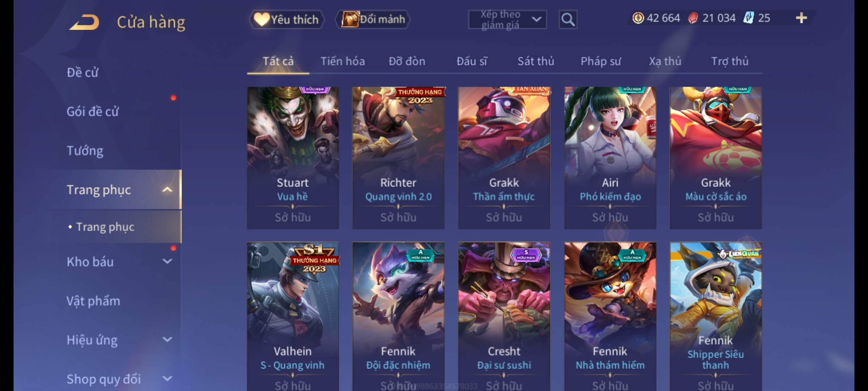This screenshot has height=391, width=868.
Task: Go to the Tướng section
Action: pos(85,151)
